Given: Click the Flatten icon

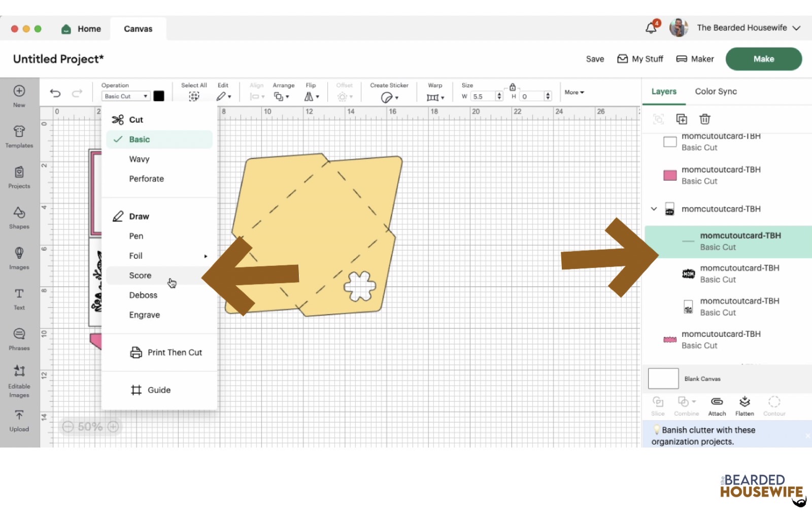Looking at the screenshot, I should pos(744,406).
